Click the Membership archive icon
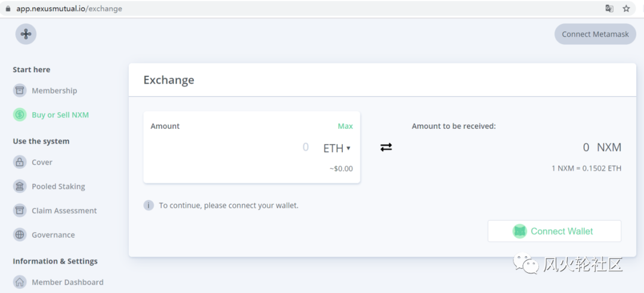644x293 pixels. 19,91
